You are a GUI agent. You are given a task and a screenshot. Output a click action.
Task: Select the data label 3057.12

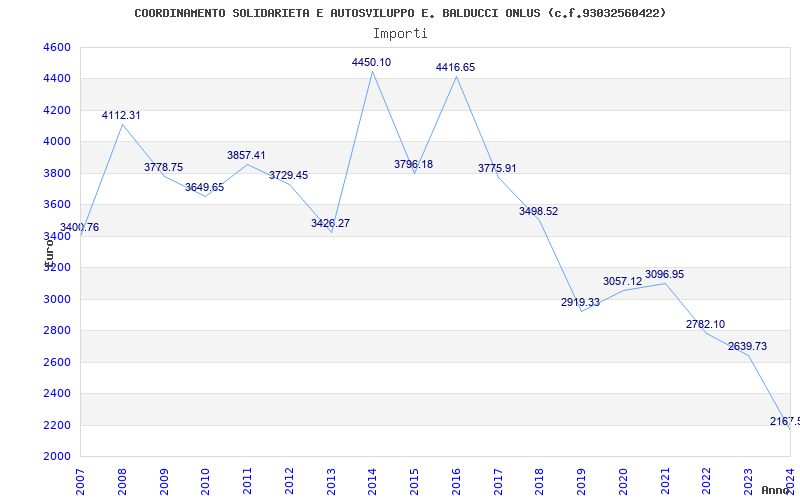pos(622,281)
